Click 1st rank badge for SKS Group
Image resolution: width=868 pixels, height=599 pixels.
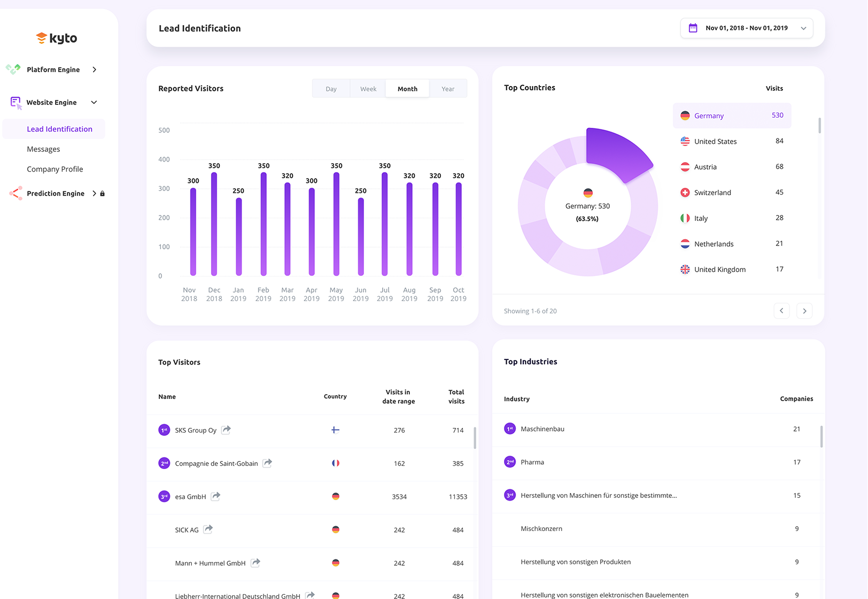[164, 430]
